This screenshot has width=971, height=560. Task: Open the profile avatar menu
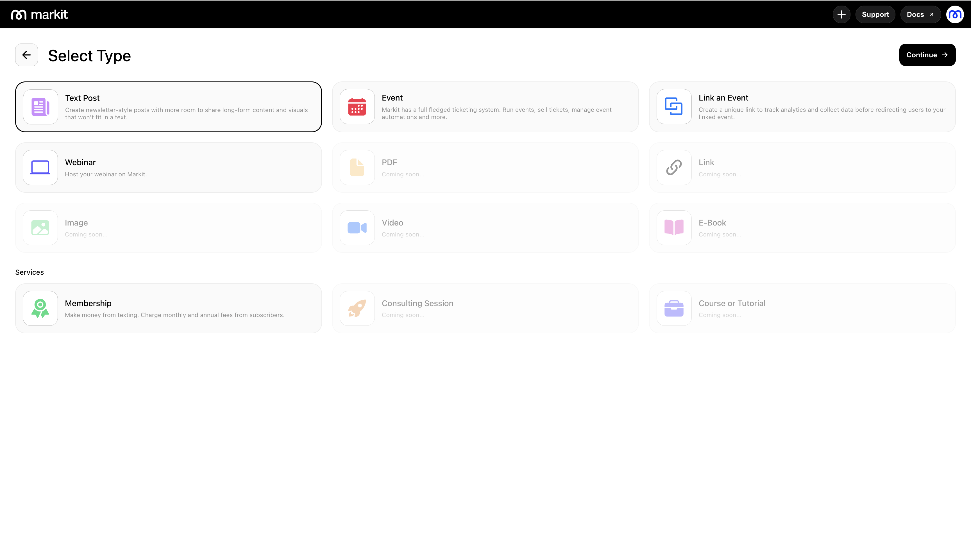coord(955,14)
